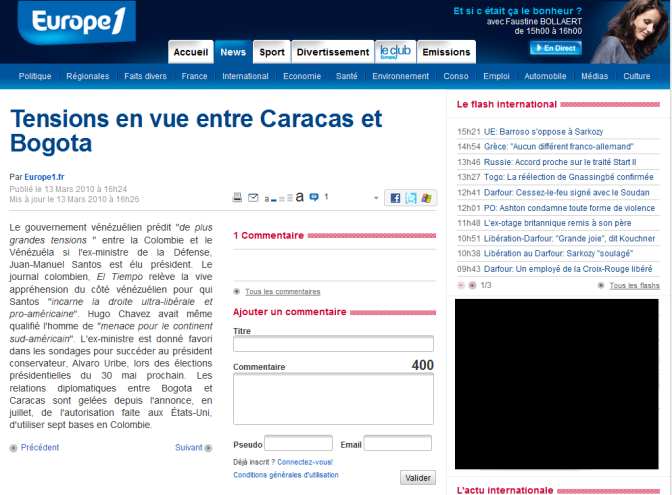Click the print article icon
Screen dimensions: 672x495
click(x=238, y=198)
